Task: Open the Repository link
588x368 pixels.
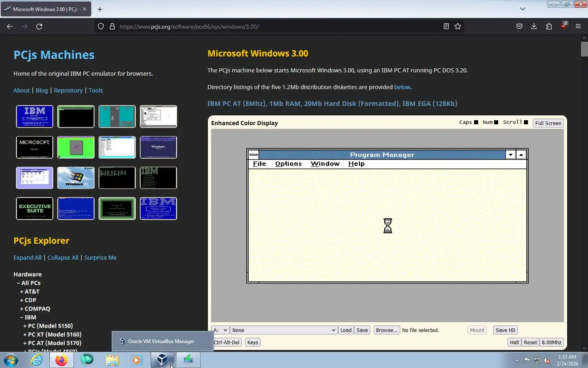Action: pos(68,90)
